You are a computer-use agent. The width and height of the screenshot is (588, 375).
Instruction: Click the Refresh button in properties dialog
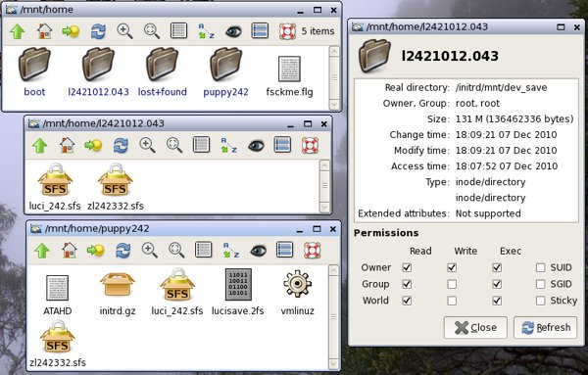545,327
